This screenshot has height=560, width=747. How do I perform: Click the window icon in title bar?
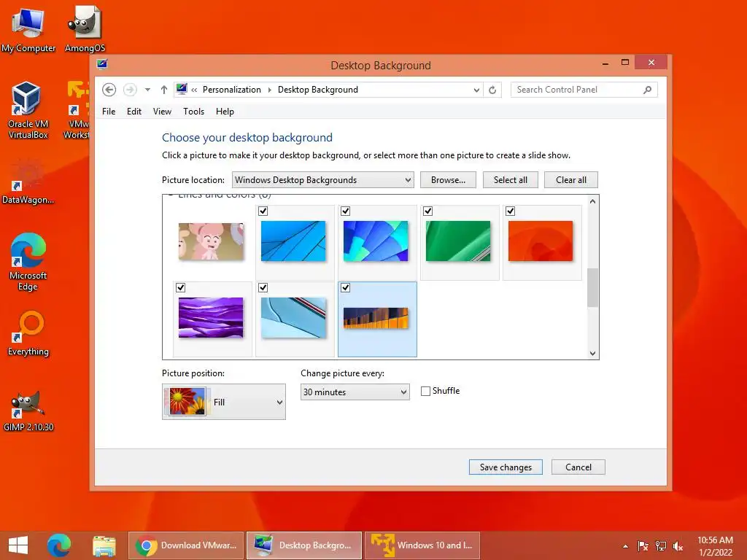click(102, 64)
